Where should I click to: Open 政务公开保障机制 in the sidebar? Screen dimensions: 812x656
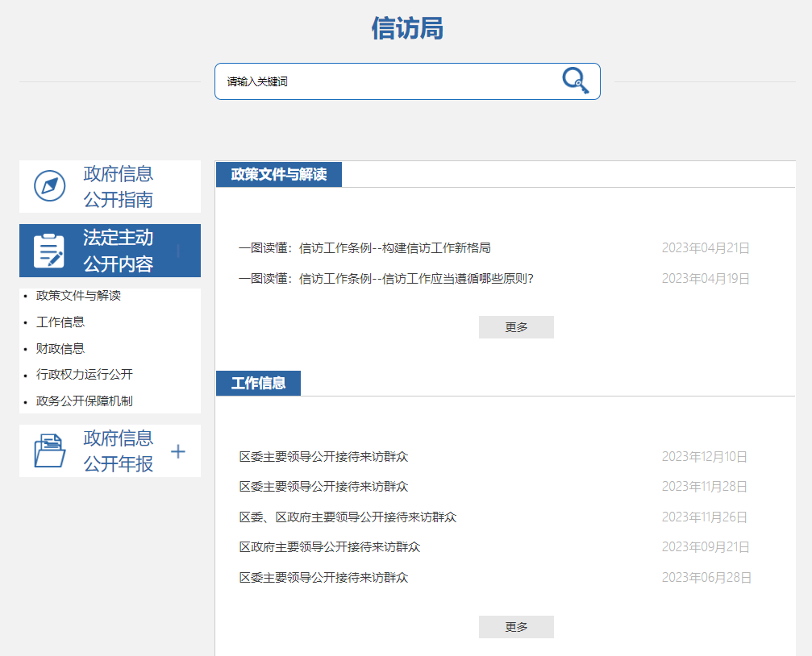point(85,401)
